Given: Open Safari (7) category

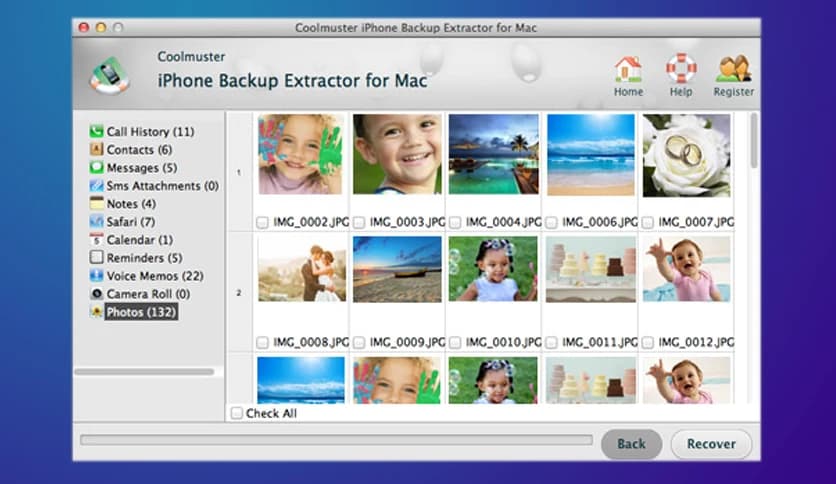Looking at the screenshot, I should 131,221.
